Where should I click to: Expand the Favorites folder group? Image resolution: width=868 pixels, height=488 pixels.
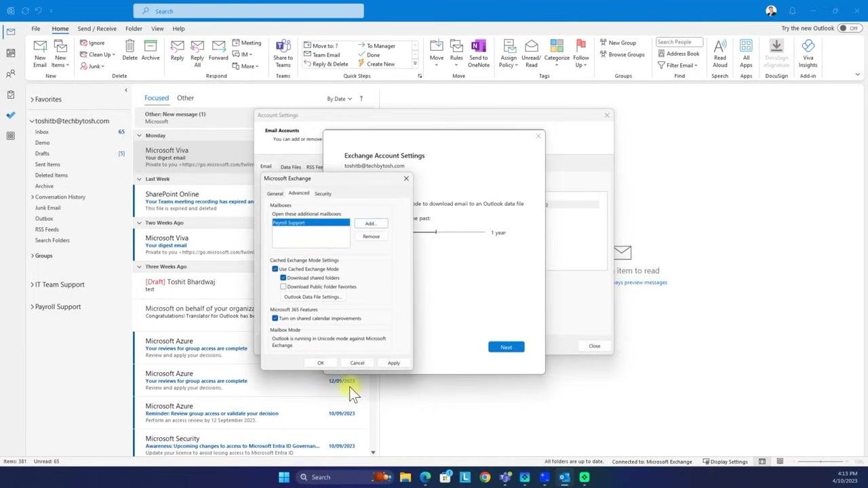pos(32,100)
